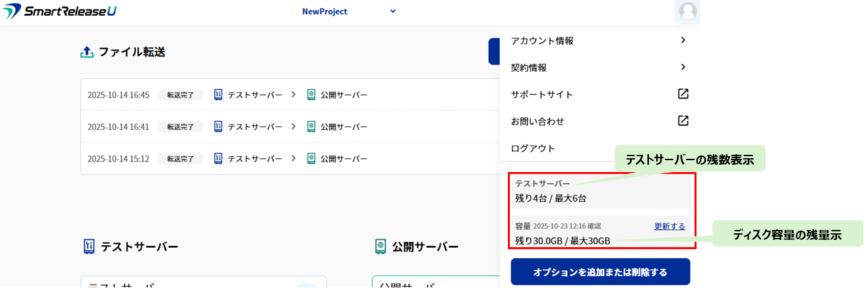
Task: Click the 転送完了 badge in 15:12 row
Action: pos(180,159)
